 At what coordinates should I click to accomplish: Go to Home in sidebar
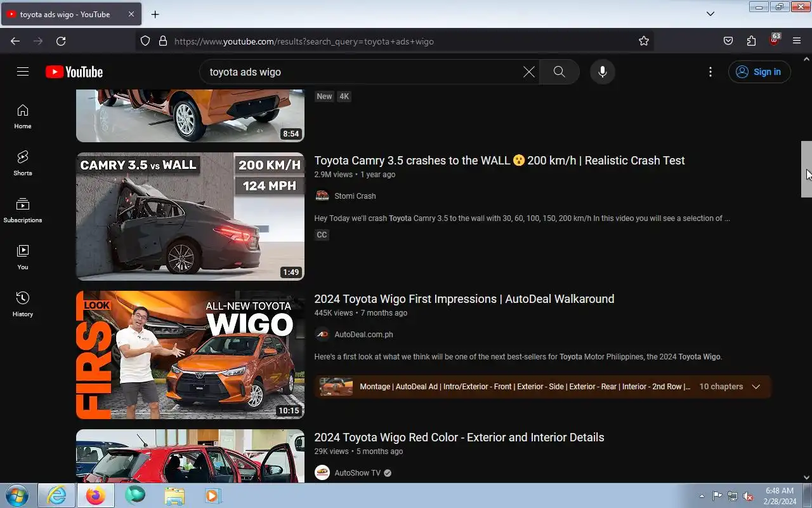click(23, 117)
